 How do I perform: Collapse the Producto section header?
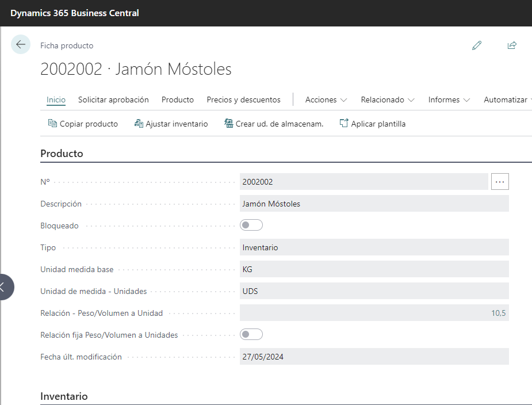coord(62,154)
